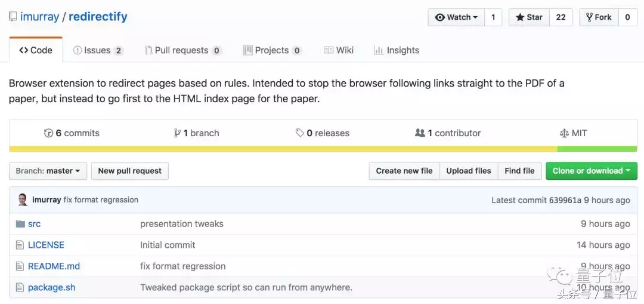Click the New pull request button
This screenshot has height=304, width=644.
pyautogui.click(x=129, y=171)
